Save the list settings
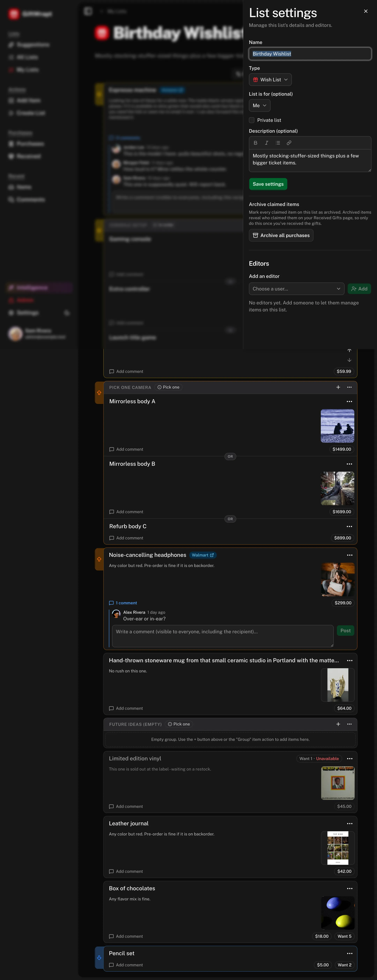377x980 pixels. (268, 184)
